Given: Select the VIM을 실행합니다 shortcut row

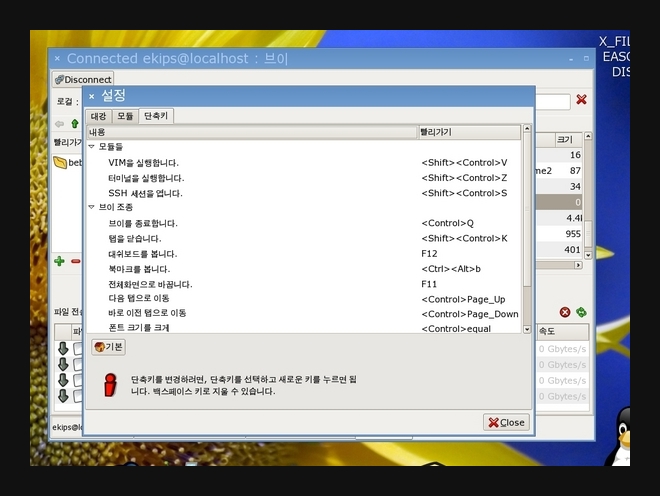Looking at the screenshot, I should coord(143,162).
